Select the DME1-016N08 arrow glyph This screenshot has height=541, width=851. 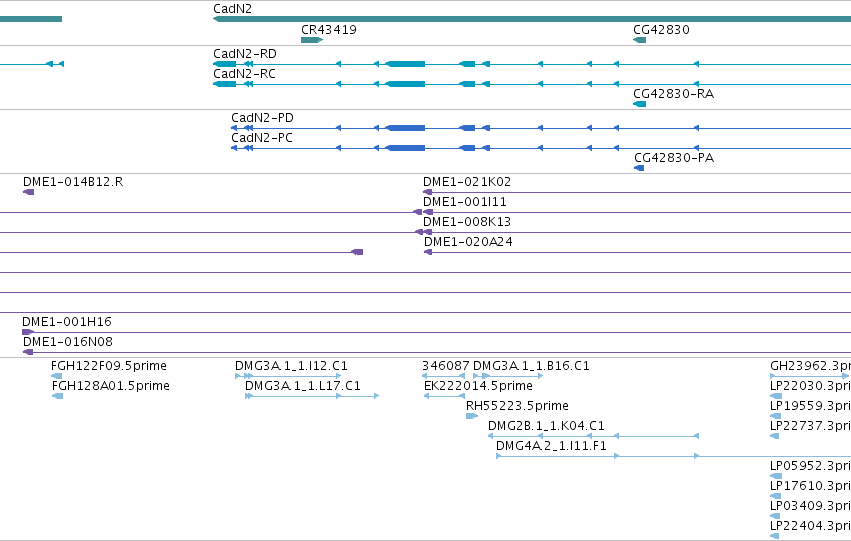[28, 352]
